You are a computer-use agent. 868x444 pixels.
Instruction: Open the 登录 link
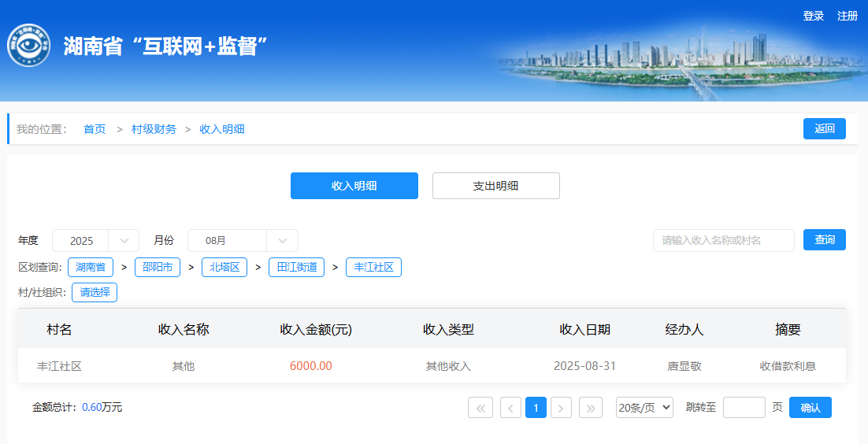point(813,16)
